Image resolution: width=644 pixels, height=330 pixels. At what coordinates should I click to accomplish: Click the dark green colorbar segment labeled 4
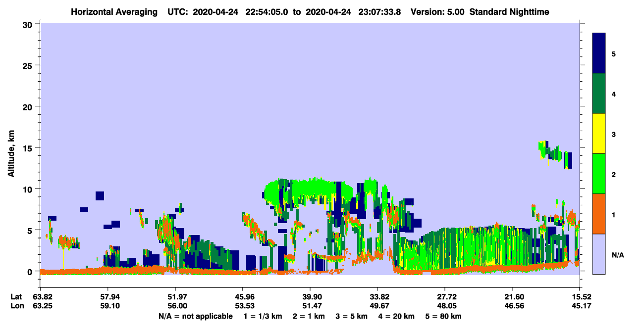coord(599,94)
